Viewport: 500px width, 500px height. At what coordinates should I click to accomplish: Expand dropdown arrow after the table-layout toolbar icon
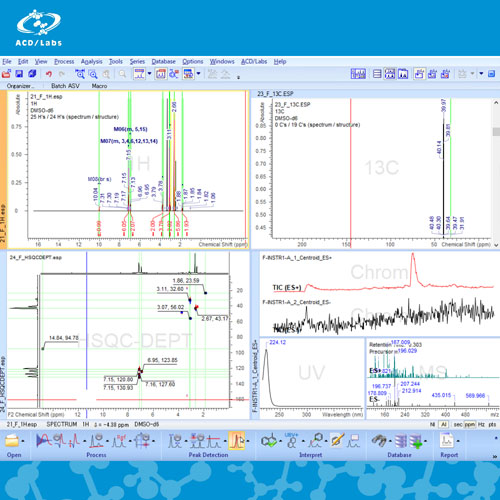[198, 73]
